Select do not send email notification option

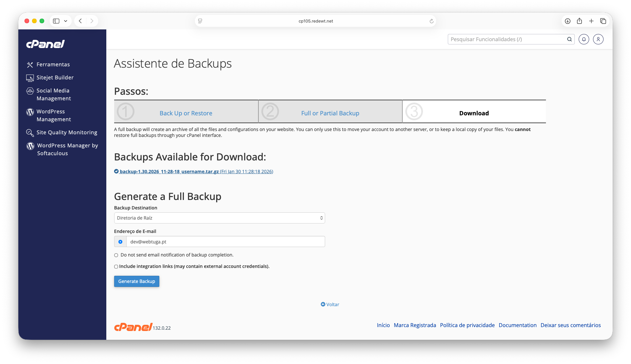116,255
